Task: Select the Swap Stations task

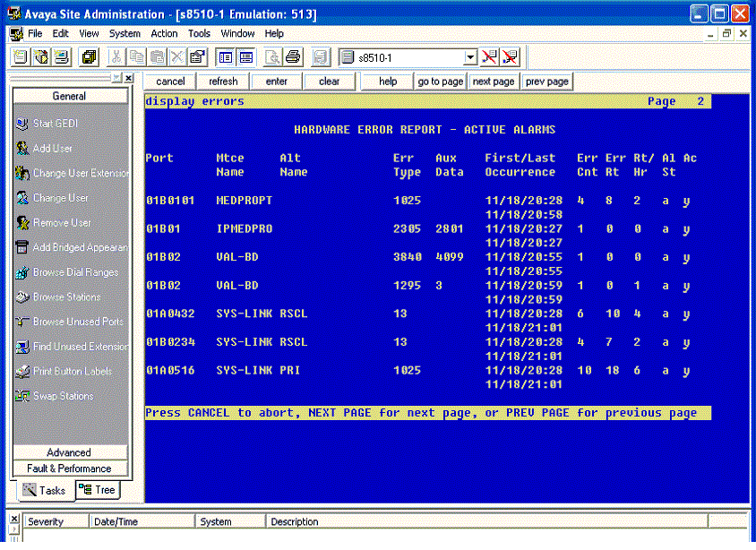Action: click(x=55, y=395)
